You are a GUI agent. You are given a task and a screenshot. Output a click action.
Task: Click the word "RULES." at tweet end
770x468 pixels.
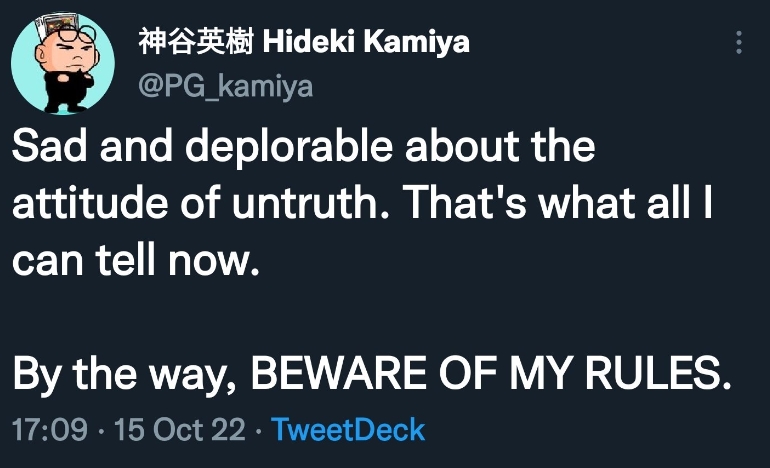pyautogui.click(x=658, y=373)
